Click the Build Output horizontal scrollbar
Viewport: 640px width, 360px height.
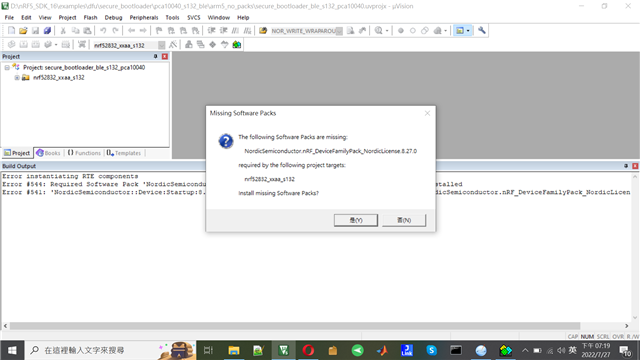coord(295,326)
